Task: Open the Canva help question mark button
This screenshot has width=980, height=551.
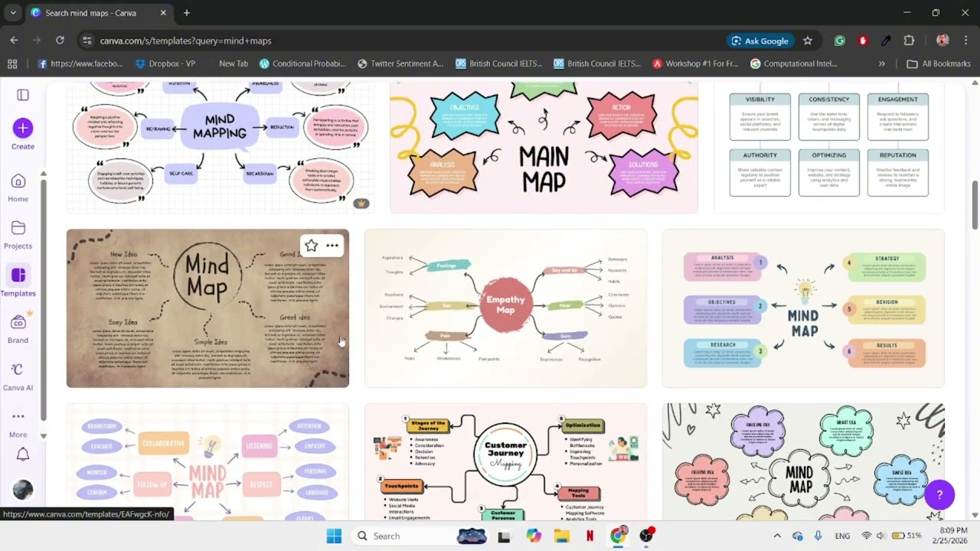Action: click(x=939, y=495)
